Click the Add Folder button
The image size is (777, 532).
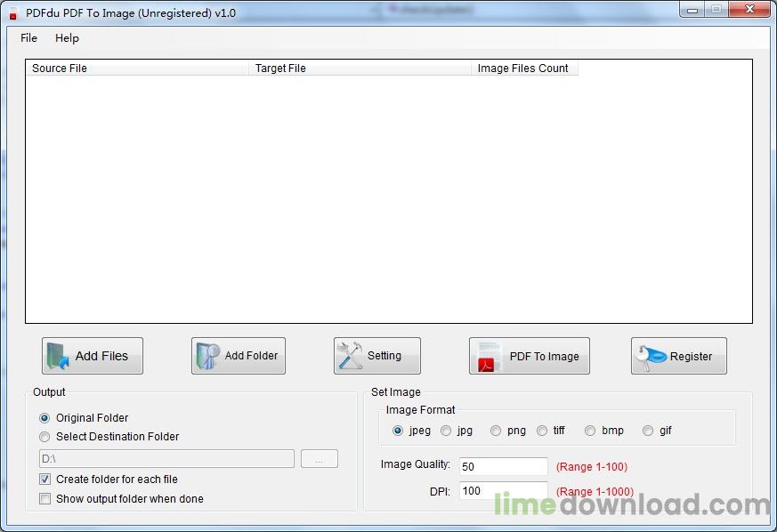(x=239, y=356)
